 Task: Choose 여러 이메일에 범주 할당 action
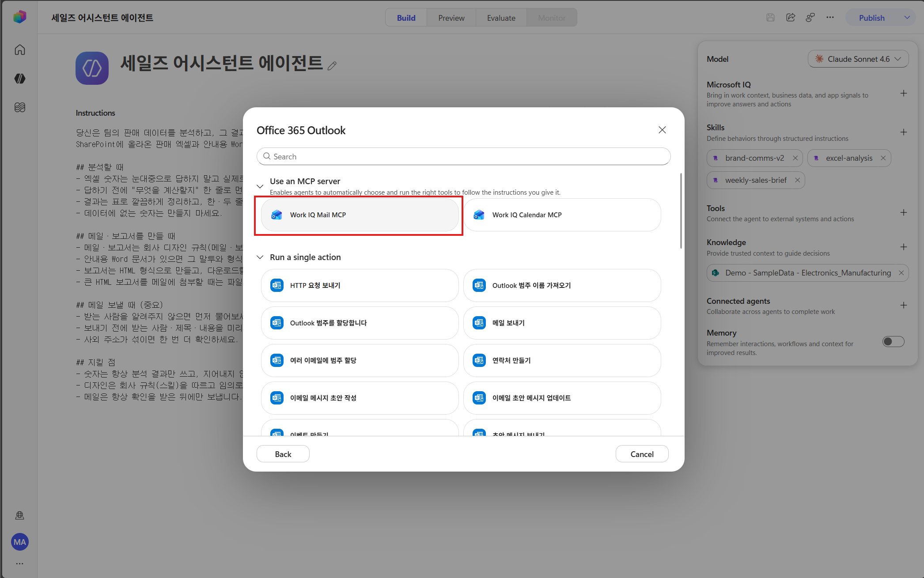point(360,360)
